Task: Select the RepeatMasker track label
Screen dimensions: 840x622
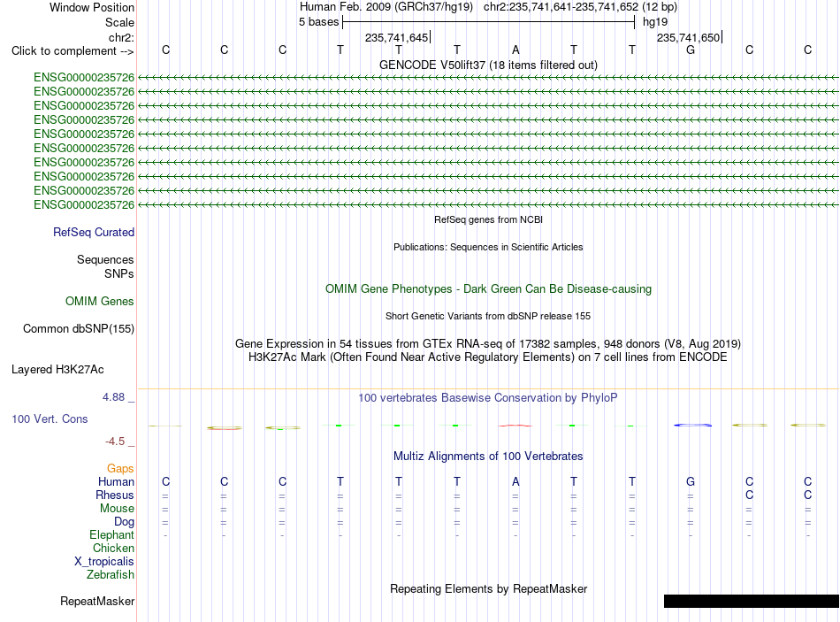Action: tap(97, 602)
